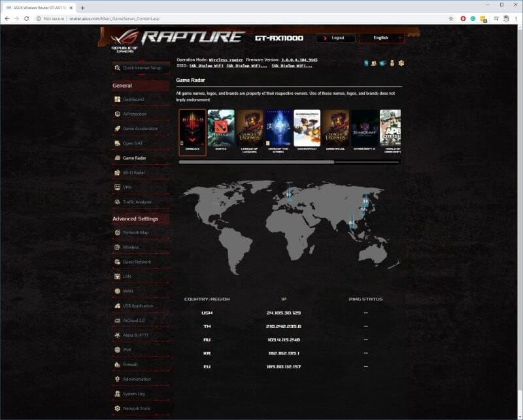Open the Chrome three-dot menu

coord(516,19)
